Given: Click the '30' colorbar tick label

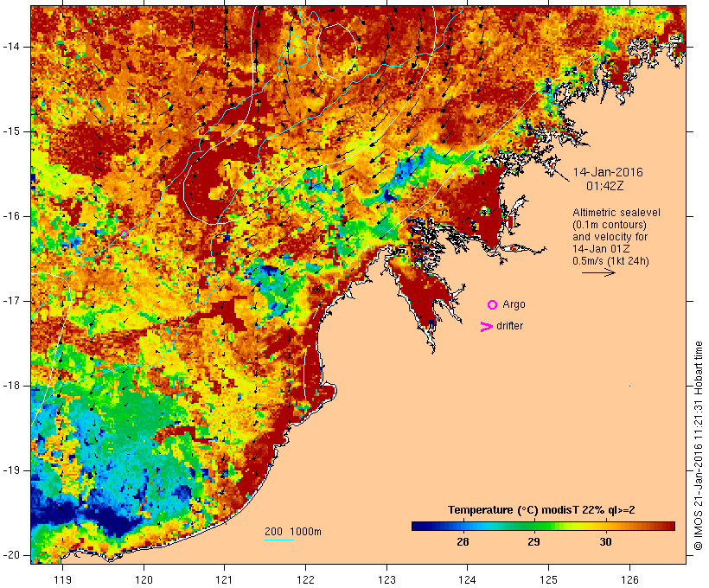Looking at the screenshot, I should (605, 541).
